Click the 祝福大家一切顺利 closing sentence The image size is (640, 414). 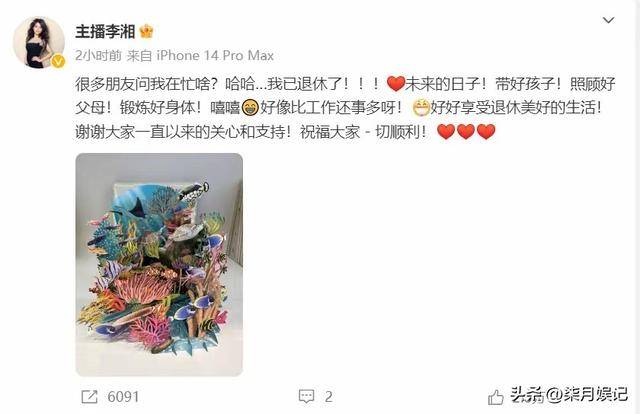pos(363,132)
